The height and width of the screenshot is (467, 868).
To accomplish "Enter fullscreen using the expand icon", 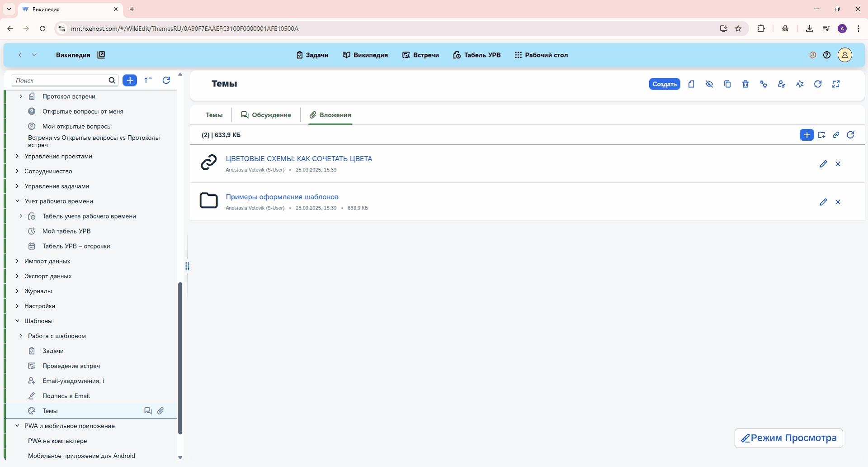I will [x=836, y=84].
